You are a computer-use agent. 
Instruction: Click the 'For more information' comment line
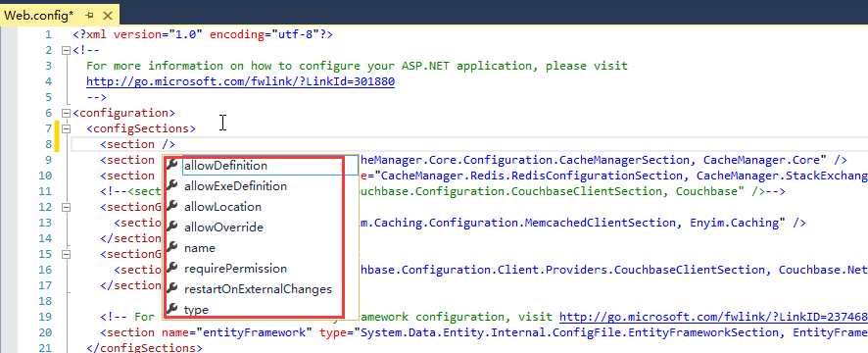coord(357,66)
